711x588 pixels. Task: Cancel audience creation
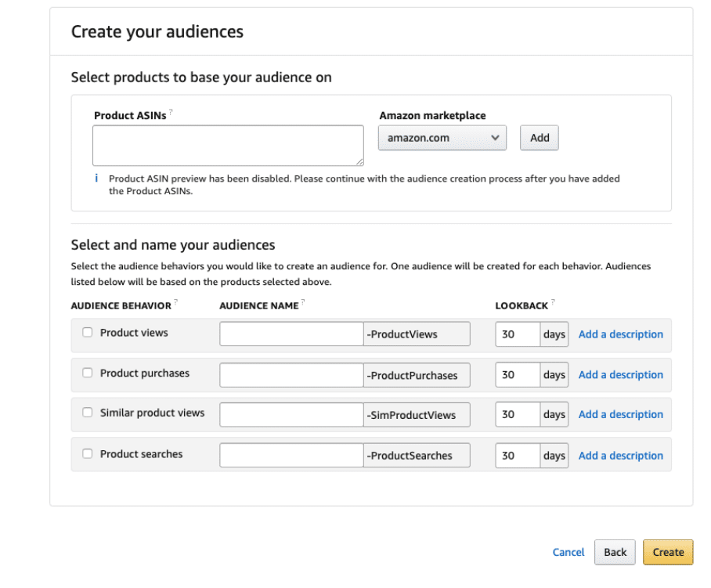click(568, 552)
